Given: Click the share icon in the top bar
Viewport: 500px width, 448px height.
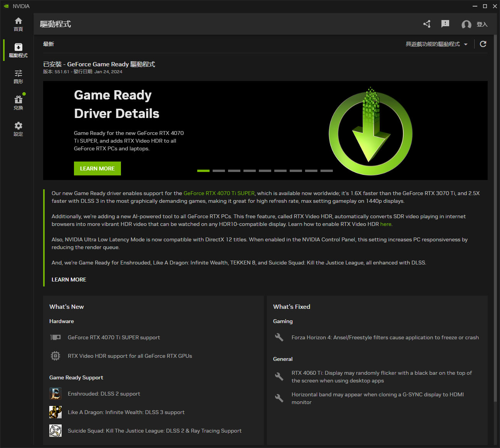Looking at the screenshot, I should tap(426, 24).
